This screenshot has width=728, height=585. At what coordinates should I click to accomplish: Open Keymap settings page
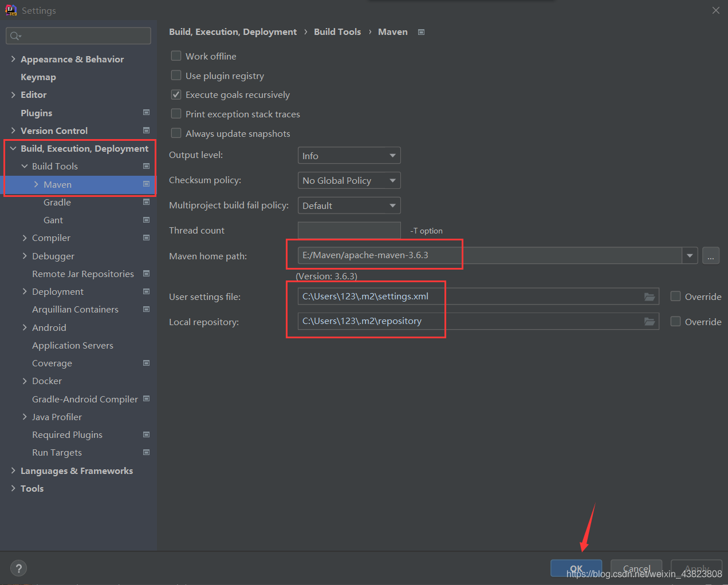pyautogui.click(x=38, y=77)
